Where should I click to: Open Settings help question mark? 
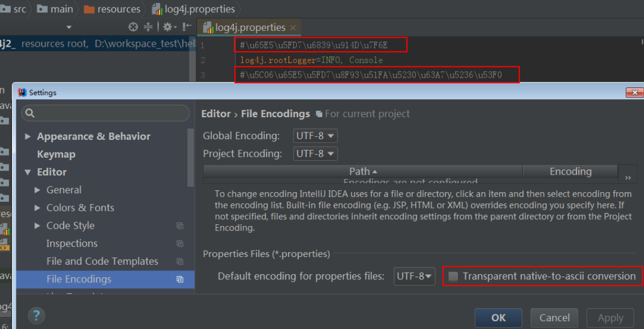(x=37, y=315)
